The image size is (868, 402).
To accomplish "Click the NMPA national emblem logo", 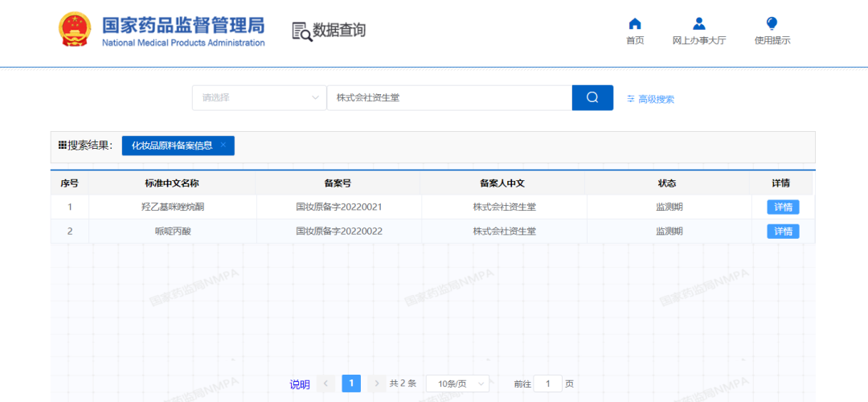I will (x=76, y=31).
